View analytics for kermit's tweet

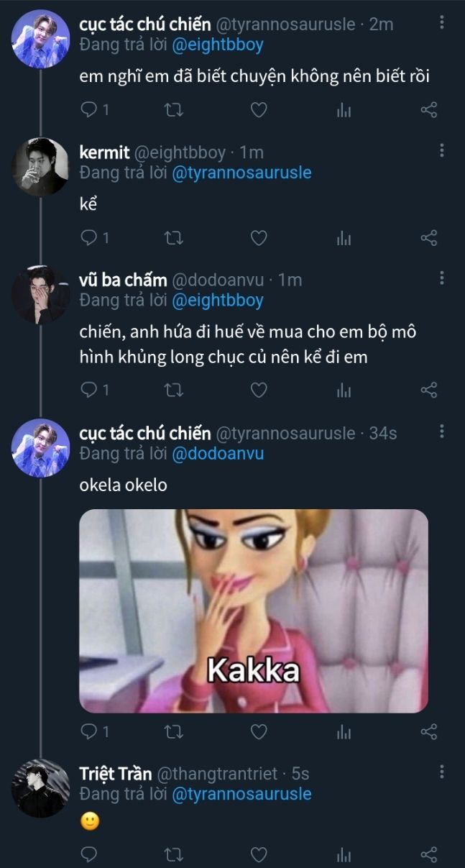coord(344,237)
